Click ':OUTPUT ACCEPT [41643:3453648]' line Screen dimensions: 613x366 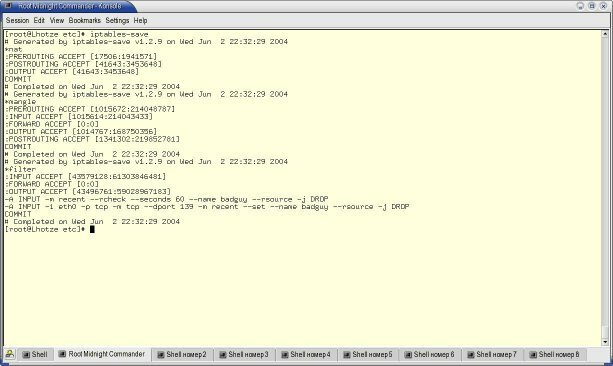(72, 72)
